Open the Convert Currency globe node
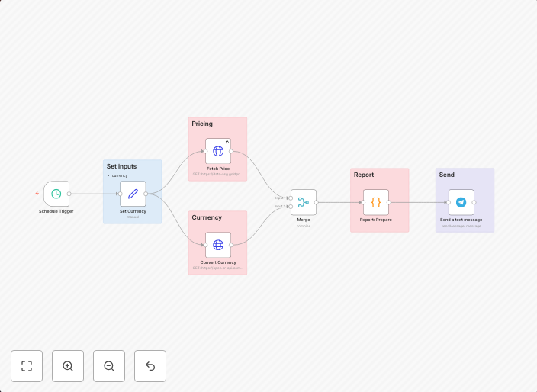This screenshot has height=392, width=537. click(218, 245)
